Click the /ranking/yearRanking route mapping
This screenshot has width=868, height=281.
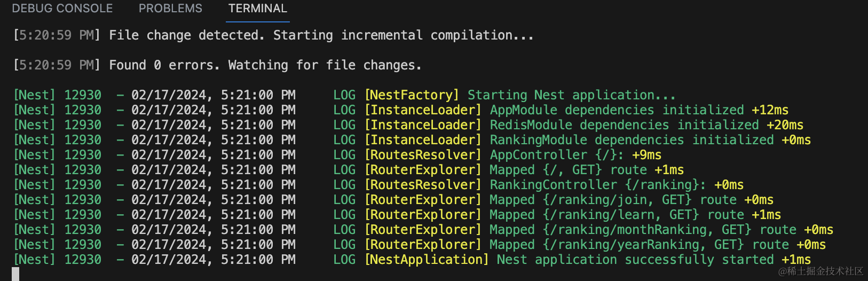(643, 245)
